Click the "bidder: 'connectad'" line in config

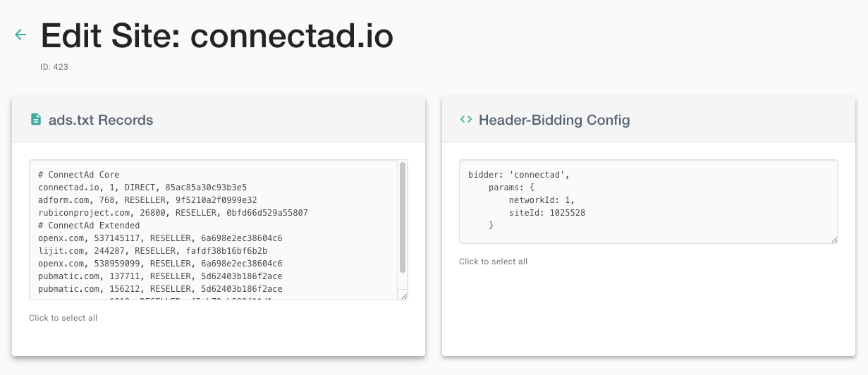pos(518,175)
